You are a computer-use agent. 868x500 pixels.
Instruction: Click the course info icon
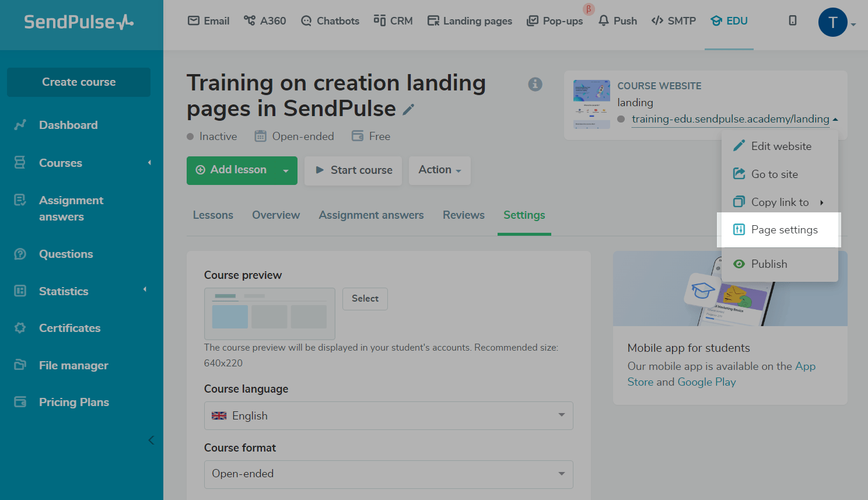(x=535, y=85)
